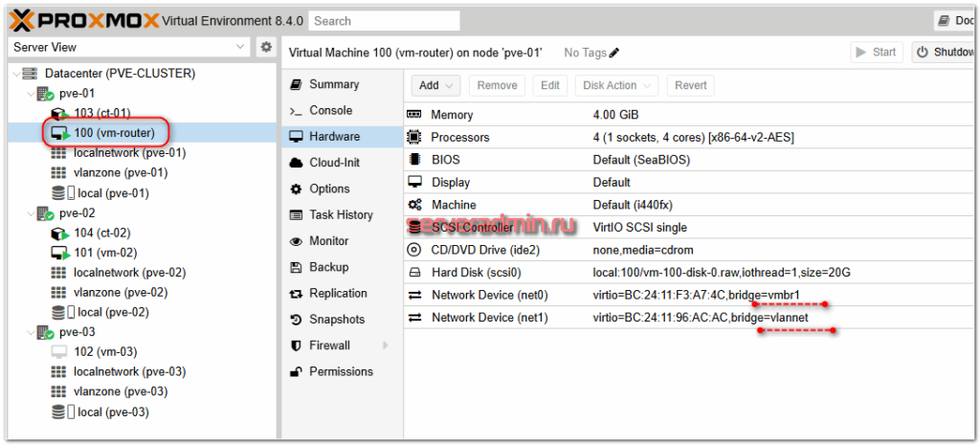
Task: Open the Console tab
Action: tap(330, 111)
